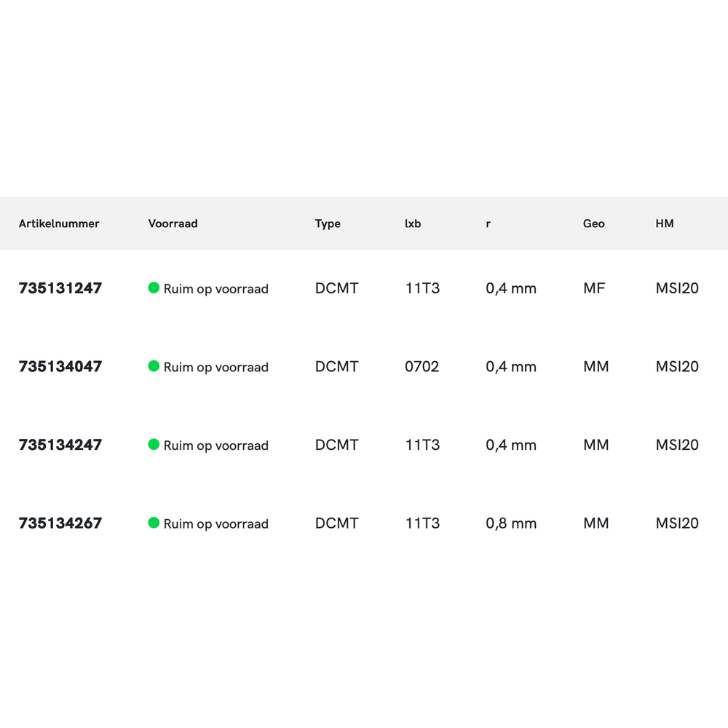Click green stock dot for article 735131247
Screen dimensions: 728x728
154,288
